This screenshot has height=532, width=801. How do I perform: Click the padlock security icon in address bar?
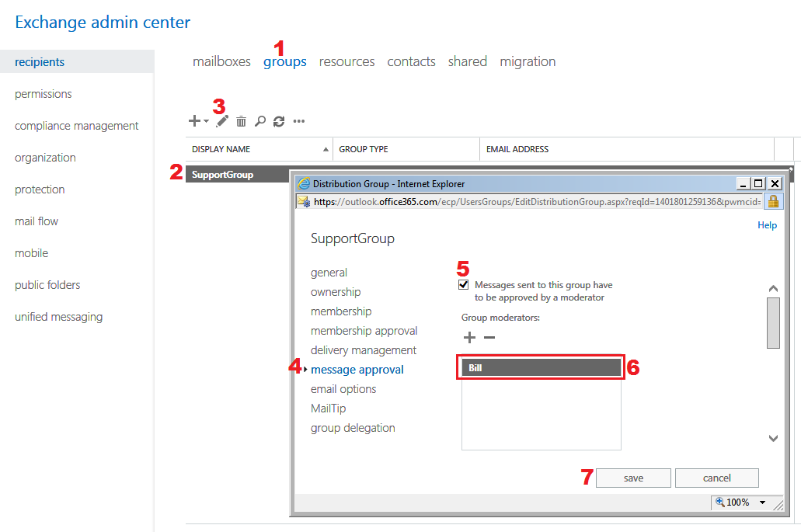[x=773, y=201]
